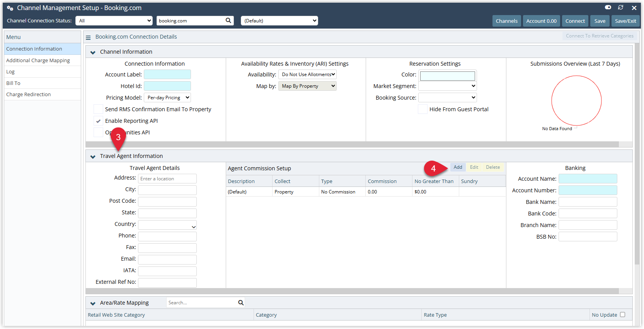
Task: Click the Commission column header
Action: pos(389,181)
